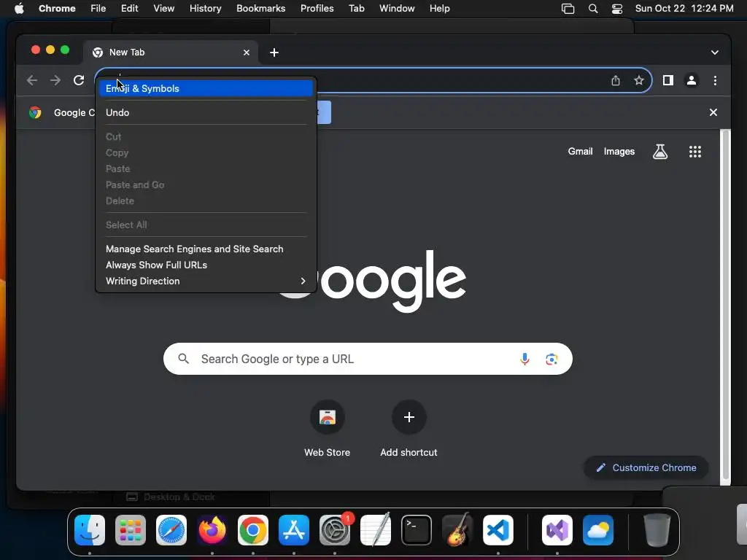Open Spotlight search icon
Viewport: 747px width, 560px height.
click(592, 9)
